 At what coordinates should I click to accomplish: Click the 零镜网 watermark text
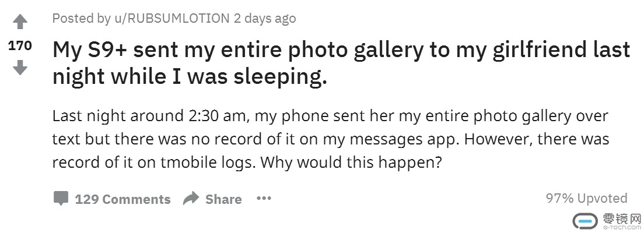point(620,218)
